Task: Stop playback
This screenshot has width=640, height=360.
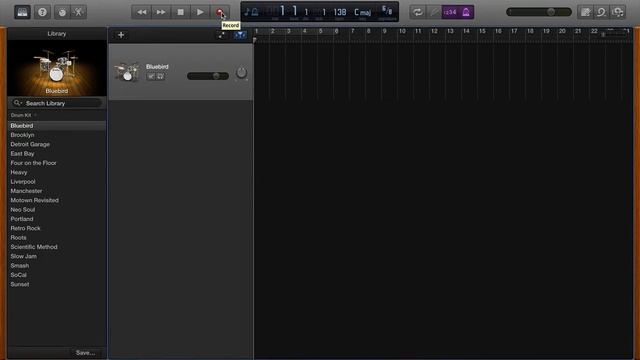Action: pyautogui.click(x=180, y=12)
